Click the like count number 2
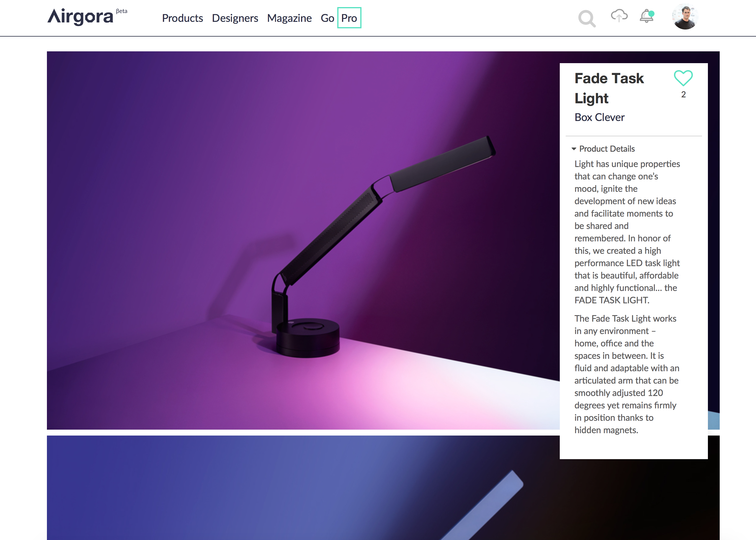The image size is (756, 540). coord(683,94)
